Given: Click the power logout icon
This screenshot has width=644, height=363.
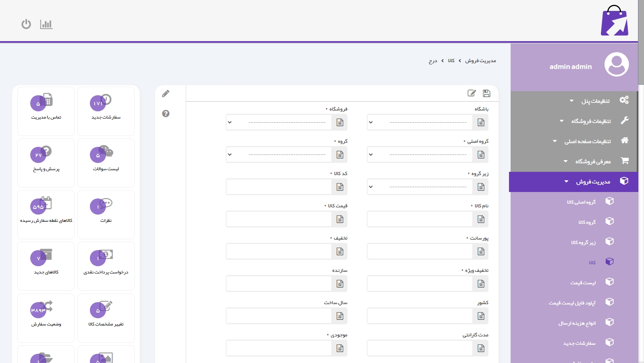Looking at the screenshot, I should (x=26, y=24).
